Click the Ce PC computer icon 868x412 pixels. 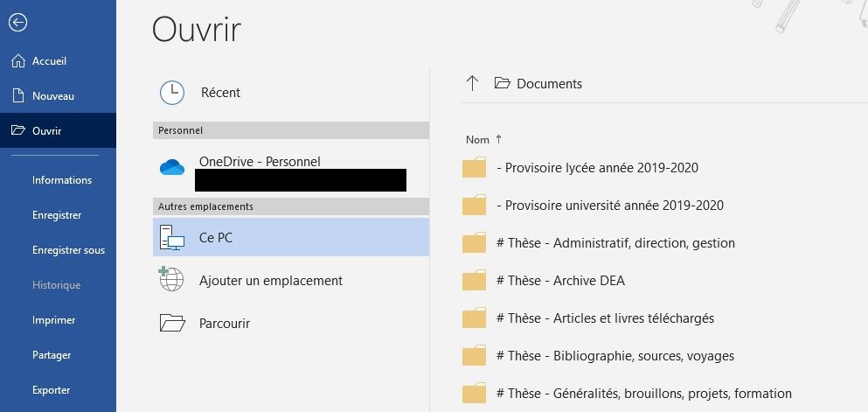click(x=171, y=238)
